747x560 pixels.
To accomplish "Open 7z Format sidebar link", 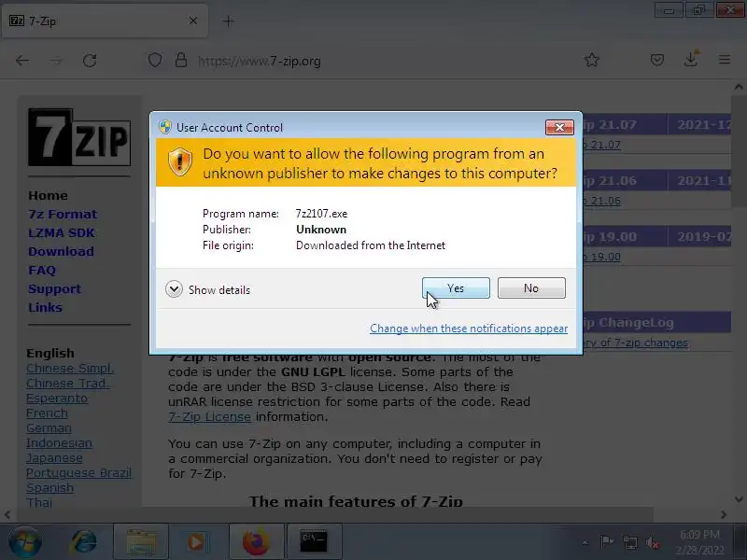I will pos(63,215).
